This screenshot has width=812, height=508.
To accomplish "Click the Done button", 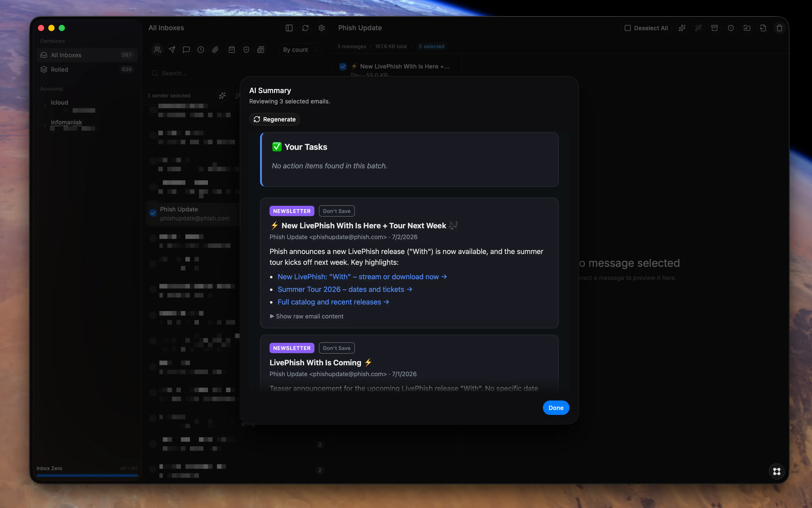I will 556,407.
